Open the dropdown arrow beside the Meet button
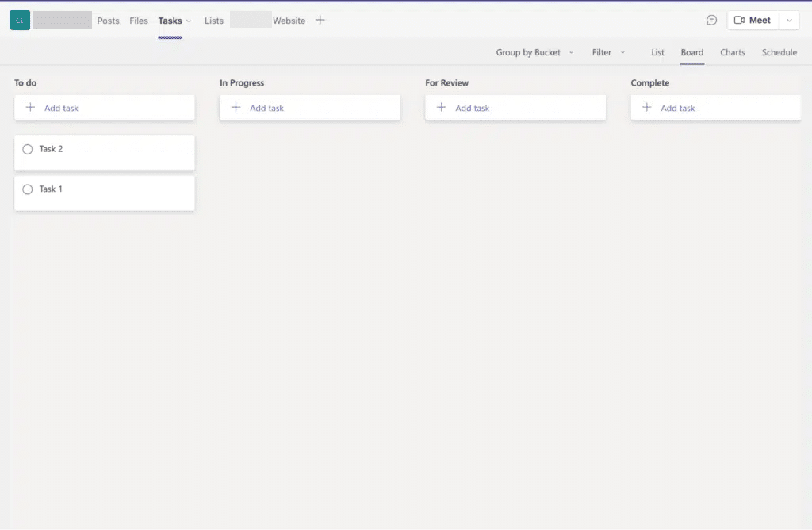Viewport: 812px width, 530px height. 790,20
